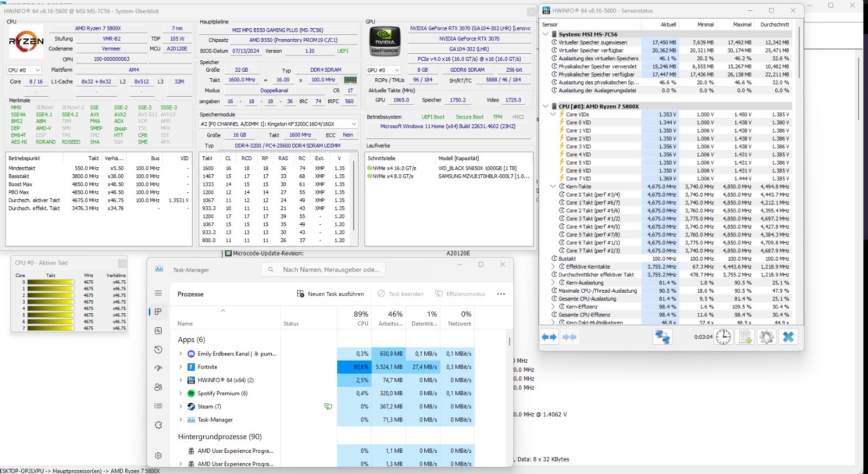The image size is (868, 474).
Task: Open App history icon in Task-Manager sidebar
Action: 158,349
